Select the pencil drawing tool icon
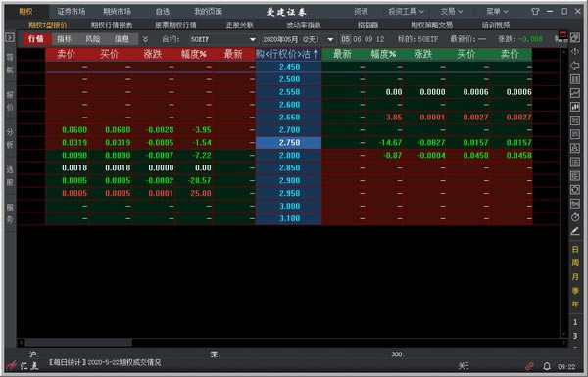588x377 pixels. tap(575, 231)
